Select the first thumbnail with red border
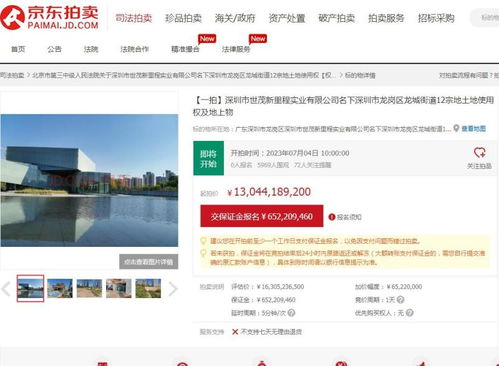499x366 pixels. (x=30, y=288)
